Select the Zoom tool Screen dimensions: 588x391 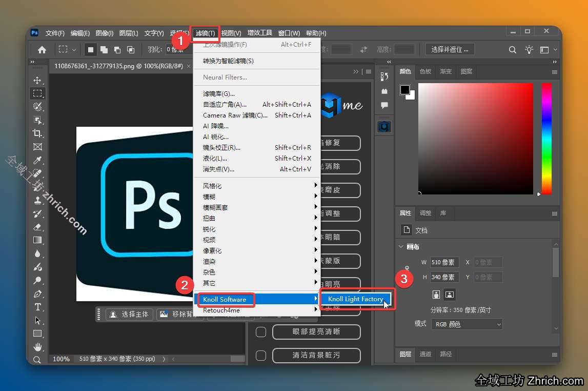click(37, 360)
